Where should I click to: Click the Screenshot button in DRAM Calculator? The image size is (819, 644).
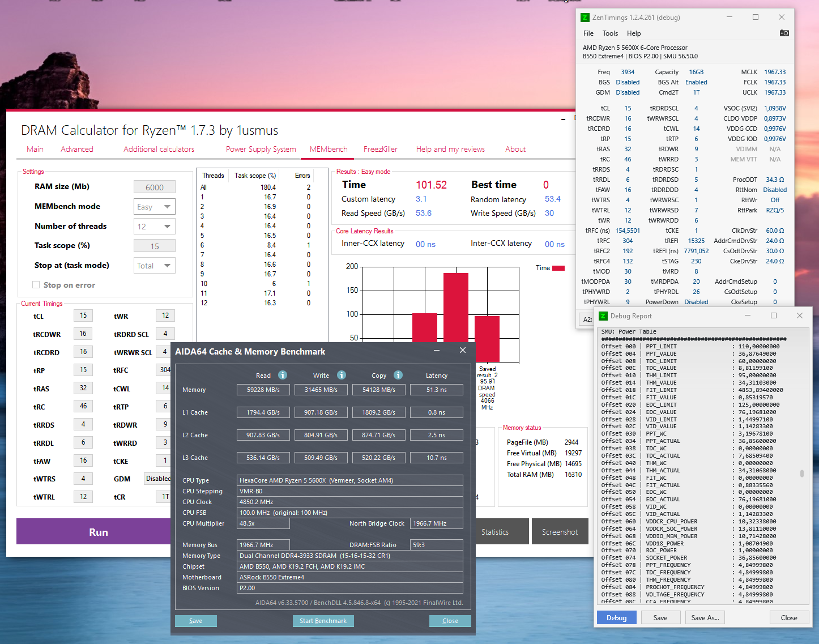pyautogui.click(x=560, y=532)
